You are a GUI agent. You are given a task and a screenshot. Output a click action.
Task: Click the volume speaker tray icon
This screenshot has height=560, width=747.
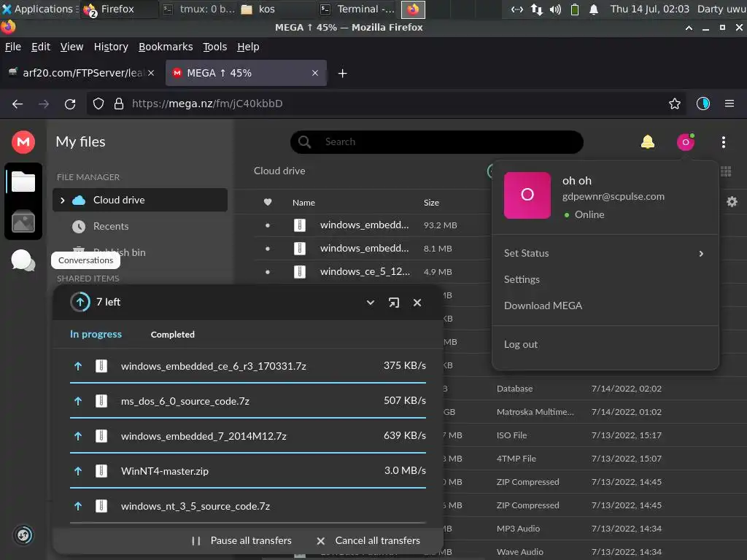pyautogui.click(x=555, y=9)
